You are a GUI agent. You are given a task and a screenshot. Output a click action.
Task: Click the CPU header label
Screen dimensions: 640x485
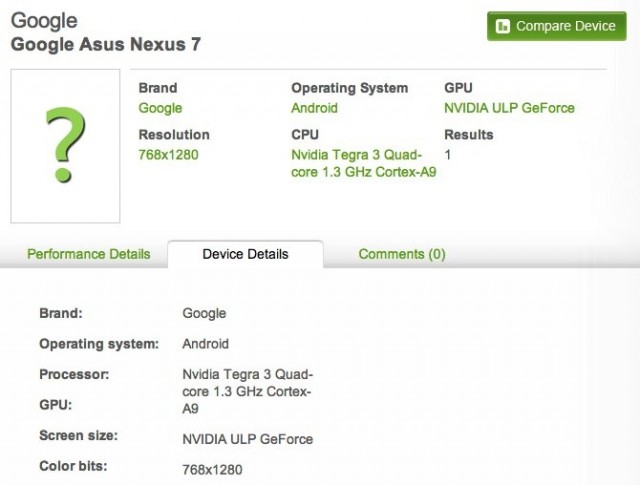click(x=305, y=135)
